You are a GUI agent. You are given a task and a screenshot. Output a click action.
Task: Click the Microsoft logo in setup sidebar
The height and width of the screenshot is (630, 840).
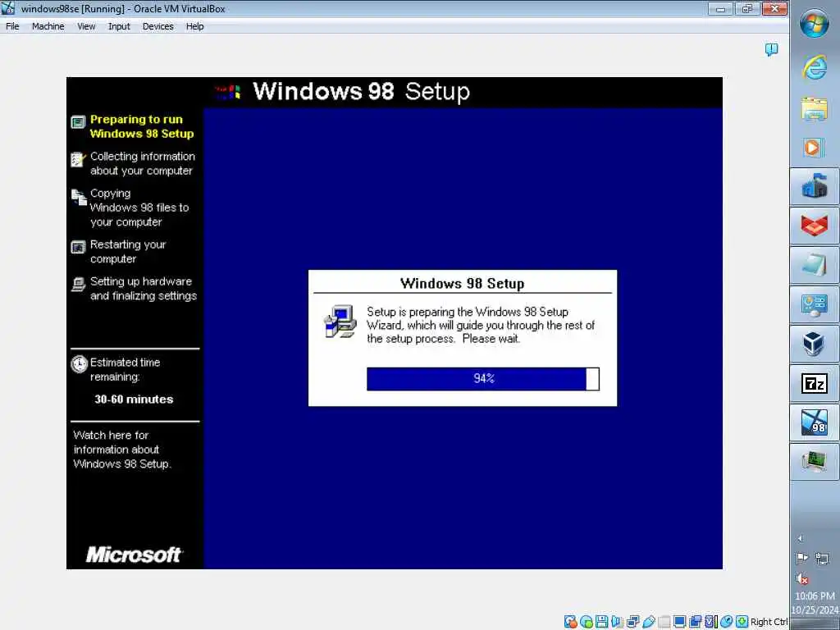[134, 555]
